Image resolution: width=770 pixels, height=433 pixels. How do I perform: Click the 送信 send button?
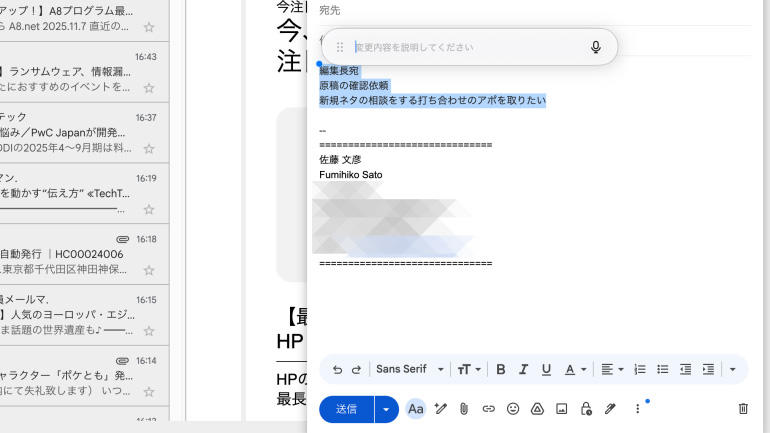pos(346,409)
